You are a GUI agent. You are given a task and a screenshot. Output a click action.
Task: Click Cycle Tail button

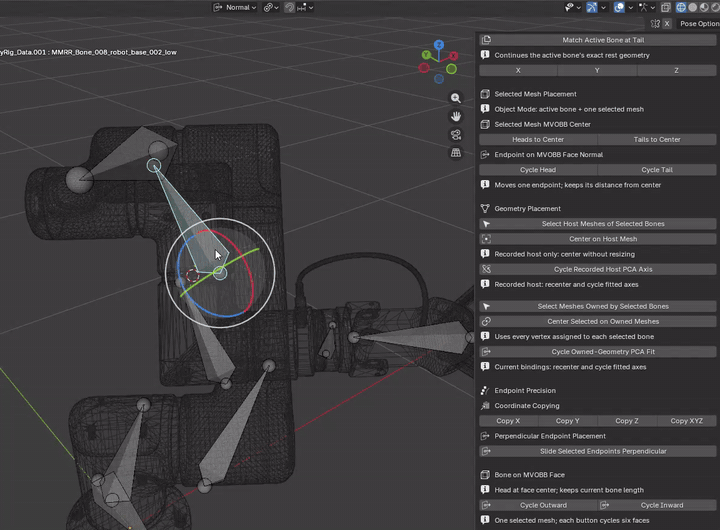(x=657, y=169)
